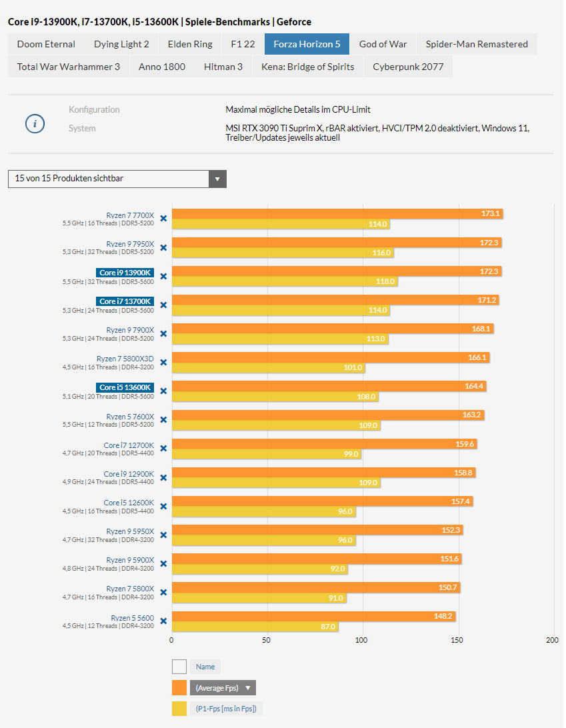
Task: Click the highlighted Core i5 13600K label
Action: 125,388
